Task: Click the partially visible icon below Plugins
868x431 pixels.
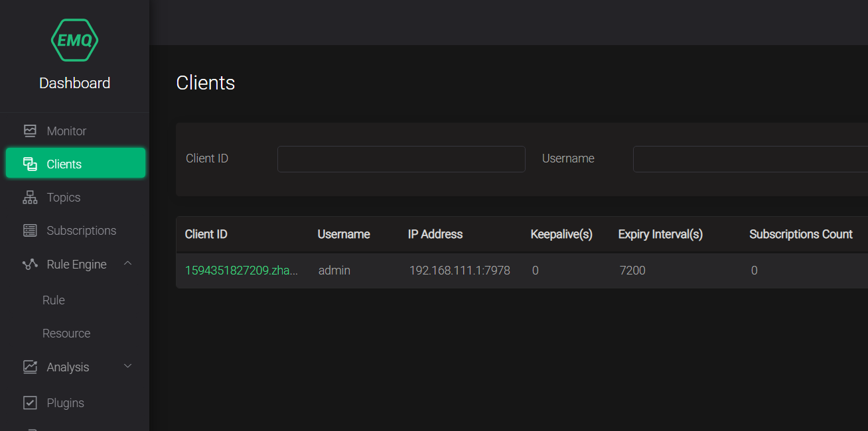Action: coord(30,428)
